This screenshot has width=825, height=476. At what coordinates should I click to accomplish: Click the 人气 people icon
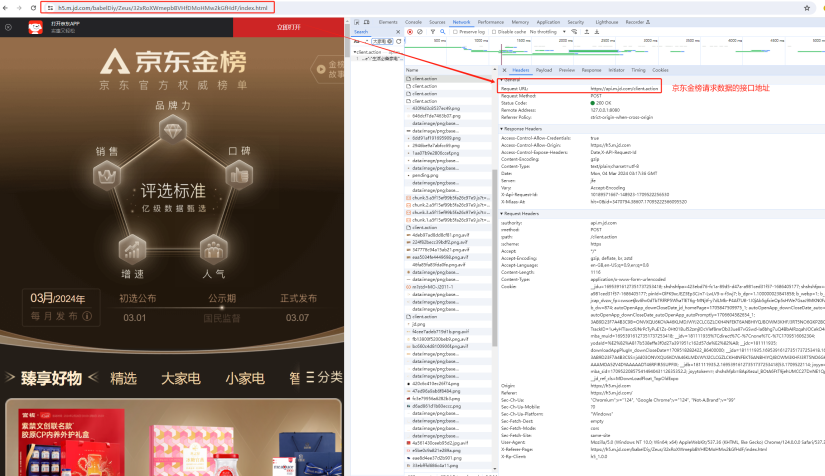pos(213,249)
